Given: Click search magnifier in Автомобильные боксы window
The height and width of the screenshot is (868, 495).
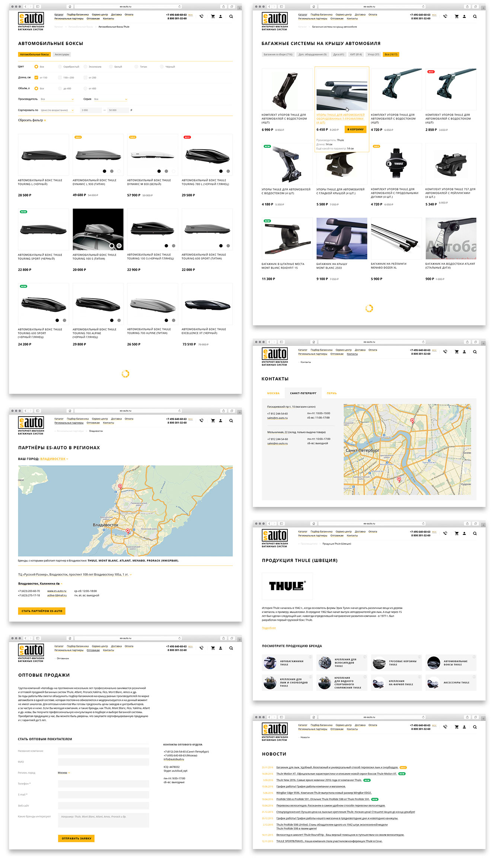Looking at the screenshot, I should (x=231, y=16).
